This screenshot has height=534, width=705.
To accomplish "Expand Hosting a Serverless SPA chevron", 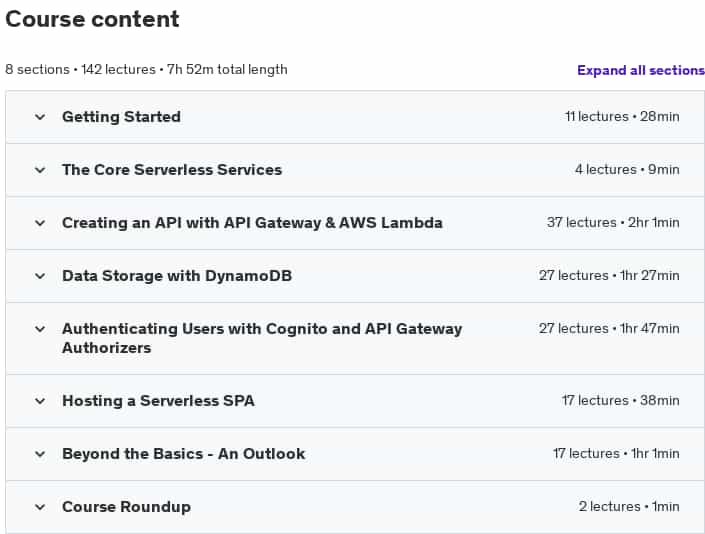I will [40, 400].
